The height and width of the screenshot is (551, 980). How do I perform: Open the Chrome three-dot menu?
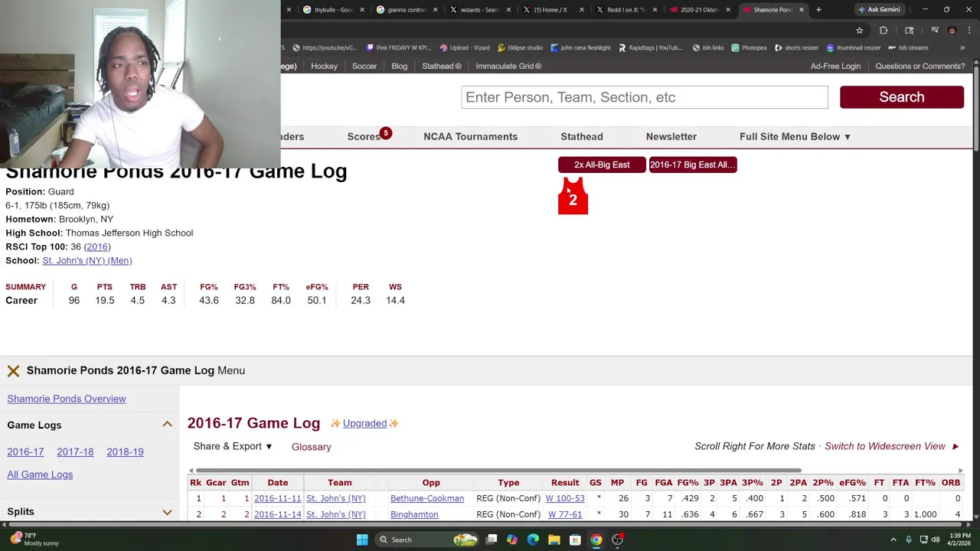969,30
